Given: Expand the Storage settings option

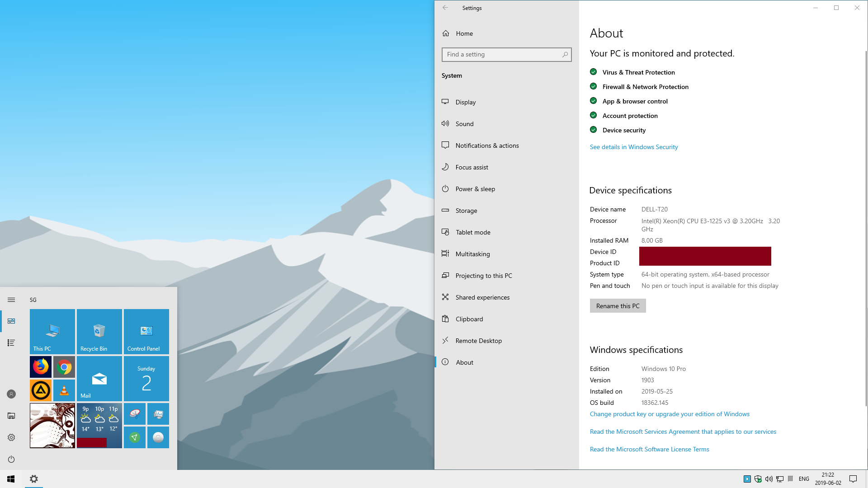Looking at the screenshot, I should 466,210.
